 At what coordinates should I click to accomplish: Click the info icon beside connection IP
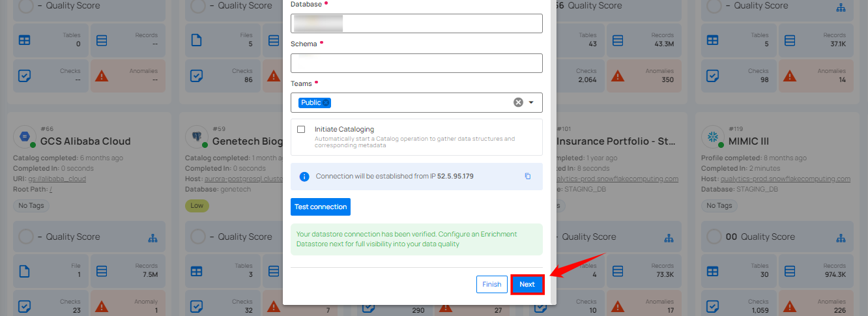(x=304, y=177)
